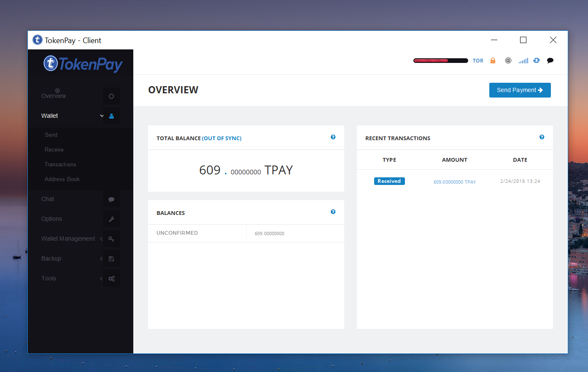The height and width of the screenshot is (372, 588).
Task: Click the Send Payment button
Action: tap(520, 90)
